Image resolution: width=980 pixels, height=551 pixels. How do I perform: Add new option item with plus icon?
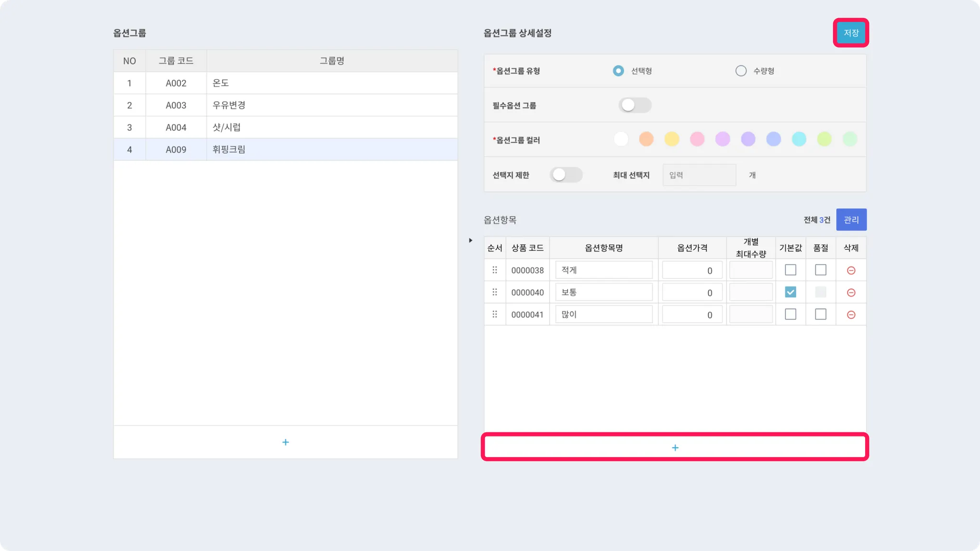[675, 448]
